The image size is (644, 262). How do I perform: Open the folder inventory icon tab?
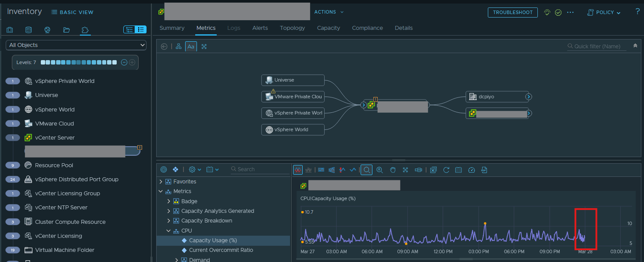pos(66,30)
